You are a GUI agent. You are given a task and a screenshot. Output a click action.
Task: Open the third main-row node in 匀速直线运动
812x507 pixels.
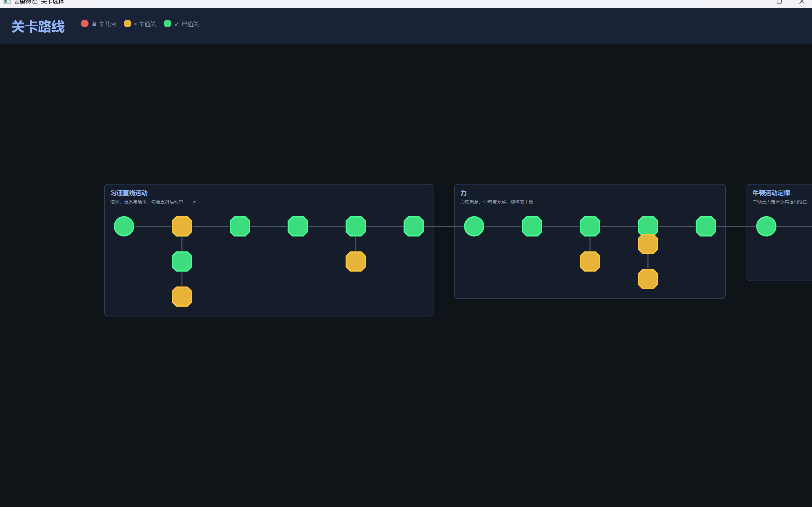(240, 226)
